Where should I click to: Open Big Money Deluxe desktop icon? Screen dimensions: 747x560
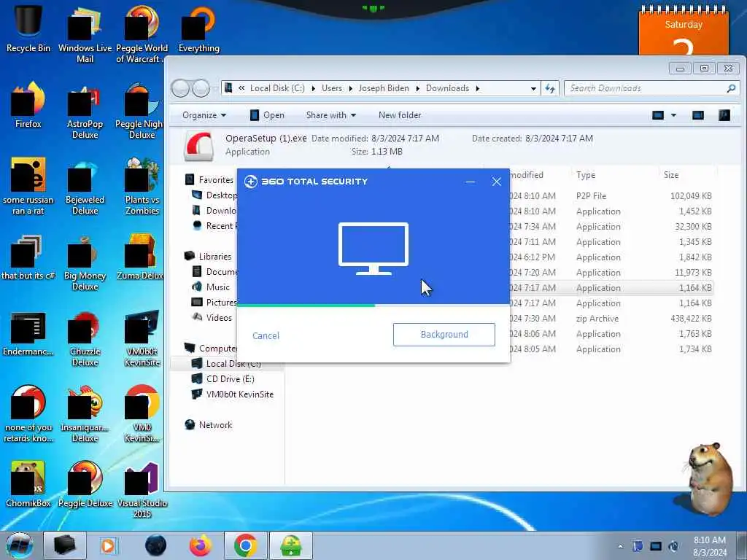(x=85, y=262)
